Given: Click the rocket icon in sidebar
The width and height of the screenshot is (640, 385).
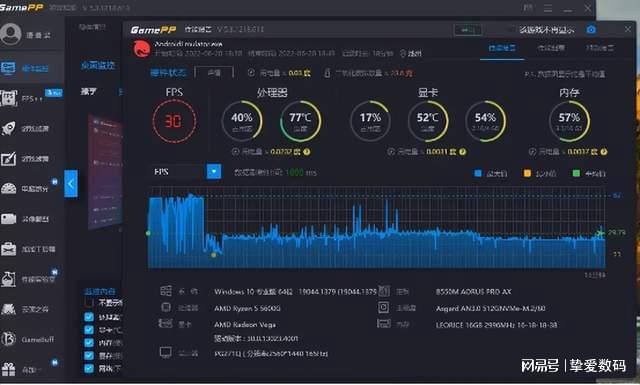Looking at the screenshot, I should tap(9, 128).
